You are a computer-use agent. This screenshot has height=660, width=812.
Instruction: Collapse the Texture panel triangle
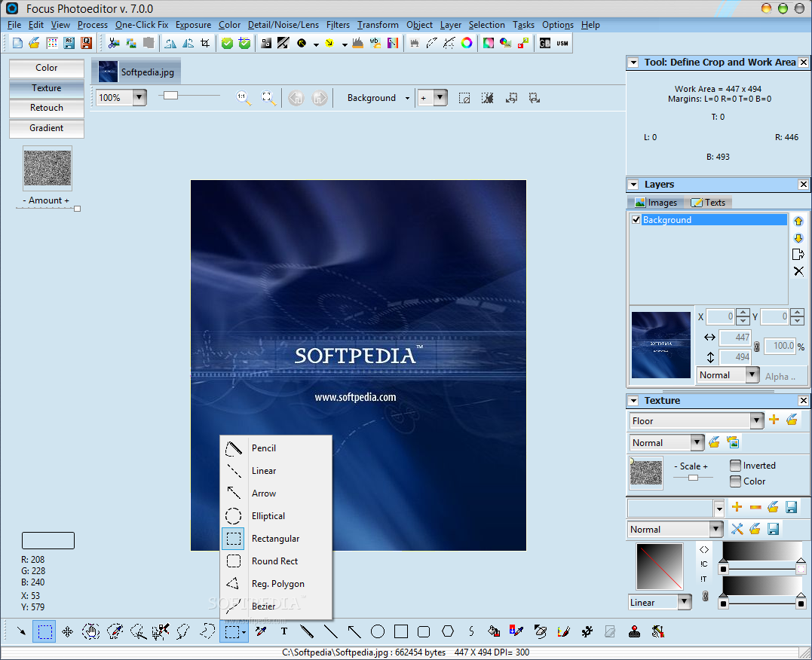point(633,401)
